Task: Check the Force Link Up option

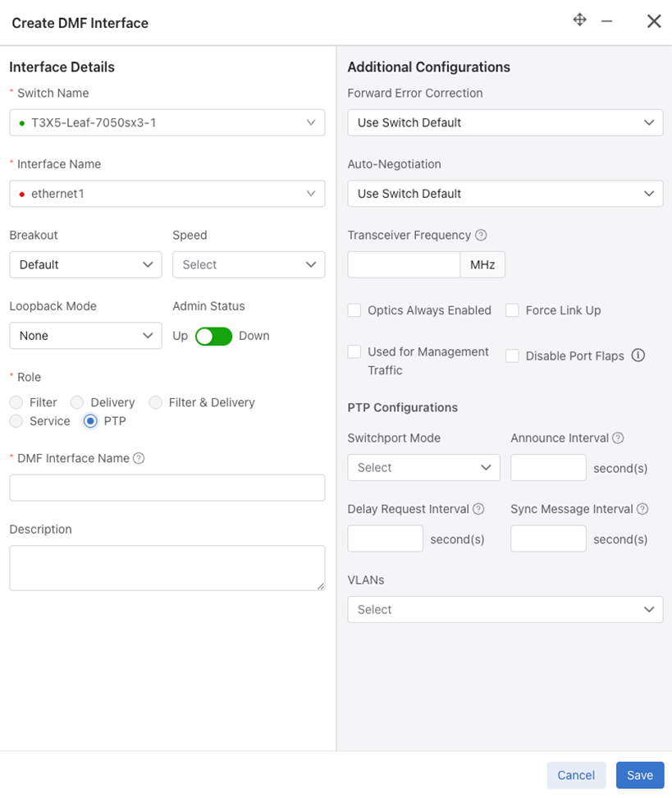Action: (x=512, y=310)
